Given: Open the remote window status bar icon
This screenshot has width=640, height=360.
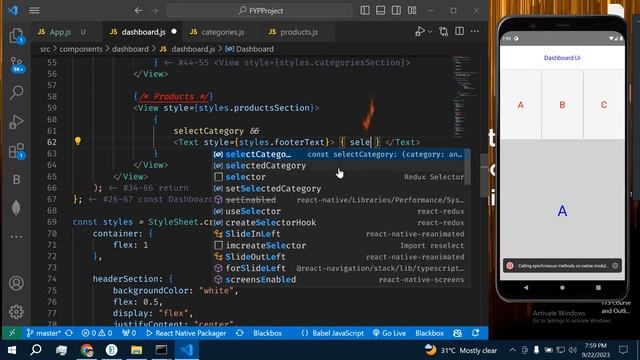Looking at the screenshot, I should tap(12, 333).
